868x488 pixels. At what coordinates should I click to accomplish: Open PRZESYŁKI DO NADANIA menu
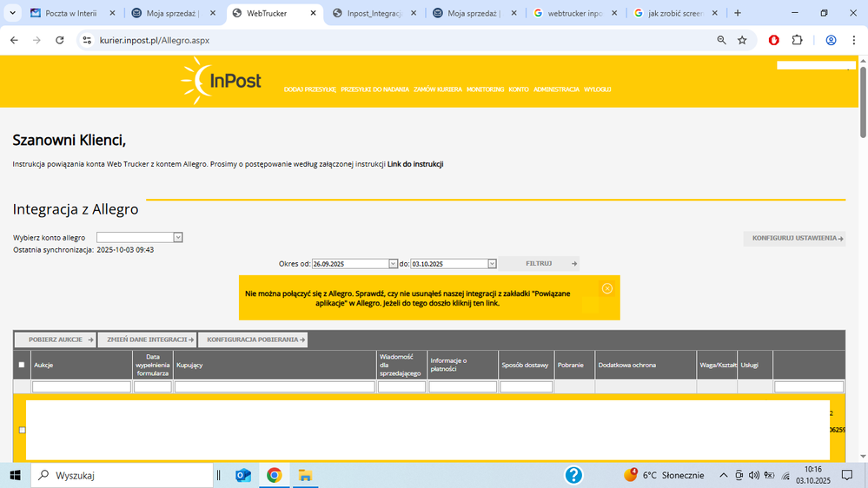(374, 89)
